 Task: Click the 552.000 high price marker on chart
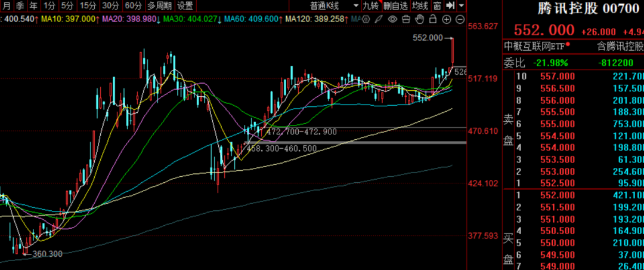pos(428,38)
